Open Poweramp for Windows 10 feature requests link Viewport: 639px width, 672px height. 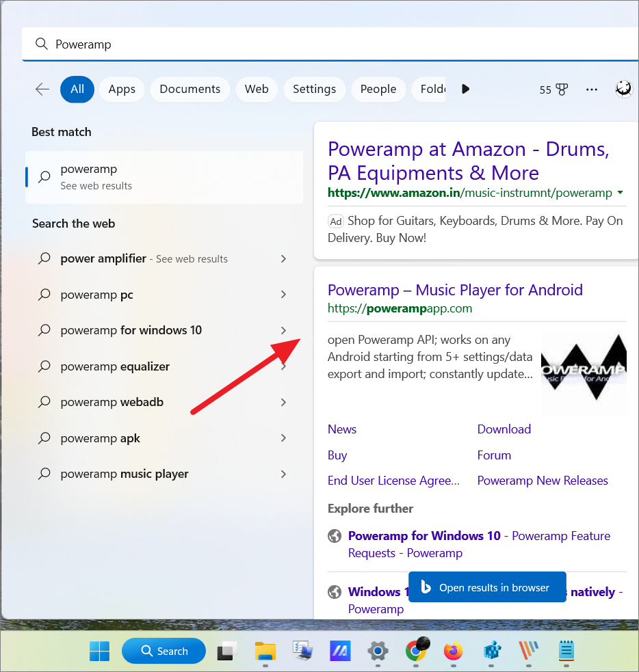(x=479, y=544)
